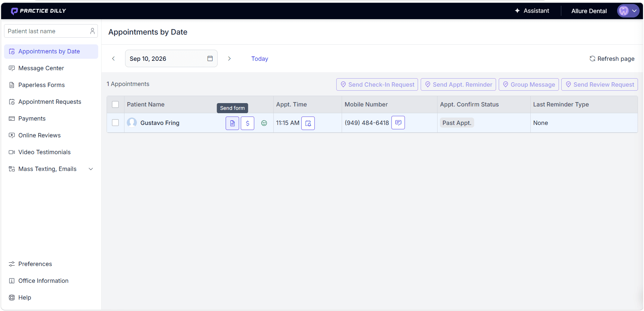Click the phone number (949) 484-6418
Viewport: 644px width, 311px height.
click(367, 123)
